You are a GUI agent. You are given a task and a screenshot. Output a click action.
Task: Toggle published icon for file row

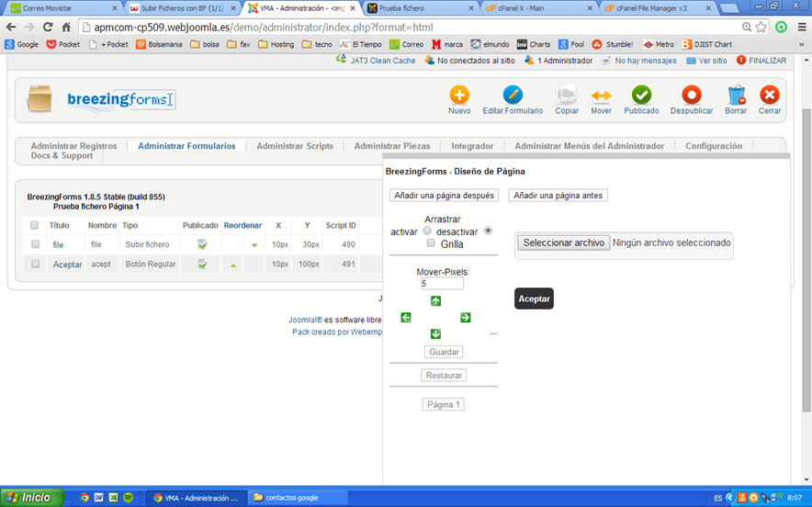(x=202, y=244)
